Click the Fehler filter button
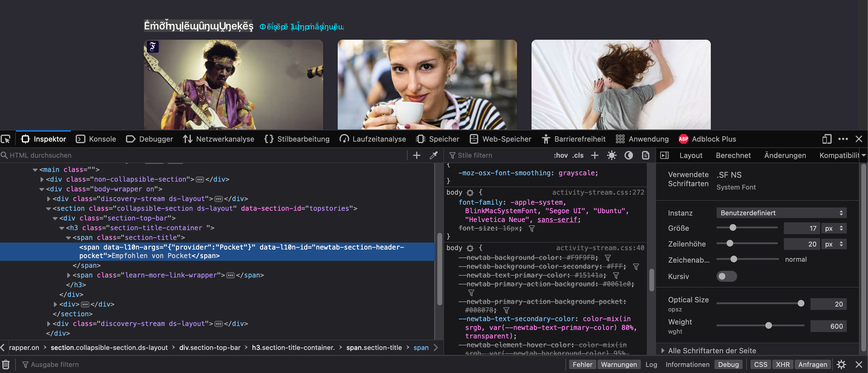 coord(582,364)
